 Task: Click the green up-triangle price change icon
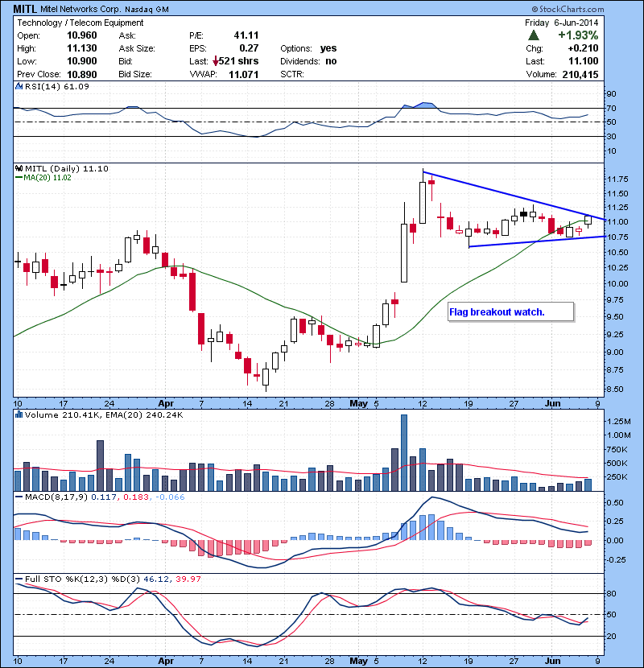click(x=533, y=35)
